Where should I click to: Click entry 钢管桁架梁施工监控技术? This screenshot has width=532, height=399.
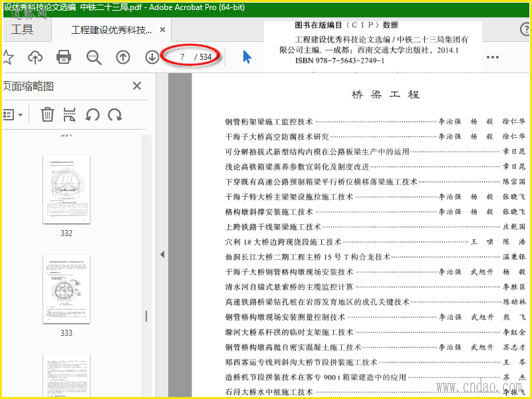pyautogui.click(x=269, y=122)
